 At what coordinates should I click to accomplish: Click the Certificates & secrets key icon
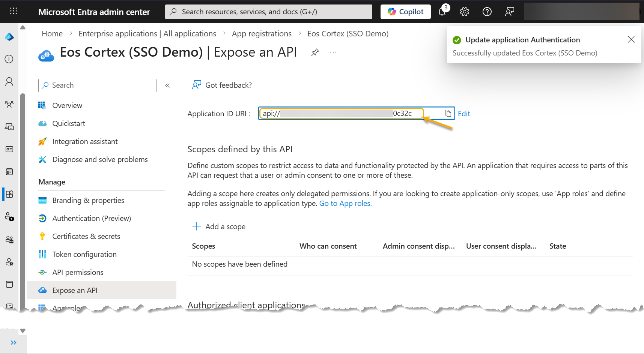(x=42, y=236)
